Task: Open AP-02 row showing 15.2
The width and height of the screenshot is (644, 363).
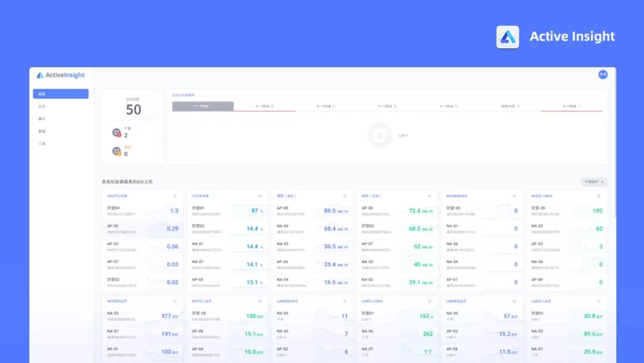Action: point(482,334)
